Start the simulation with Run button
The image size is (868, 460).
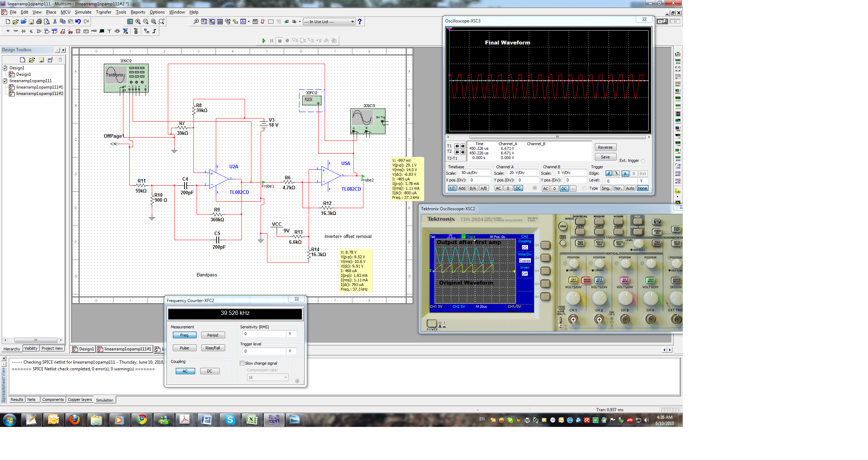click(263, 41)
